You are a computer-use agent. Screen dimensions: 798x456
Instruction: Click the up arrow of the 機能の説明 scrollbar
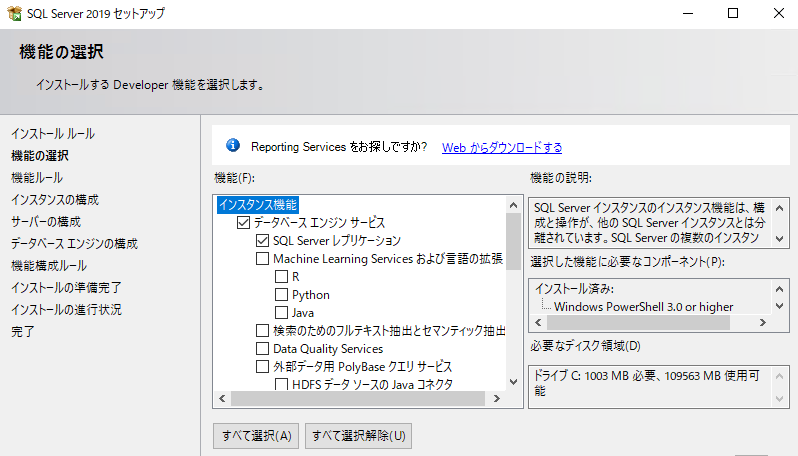coord(779,208)
